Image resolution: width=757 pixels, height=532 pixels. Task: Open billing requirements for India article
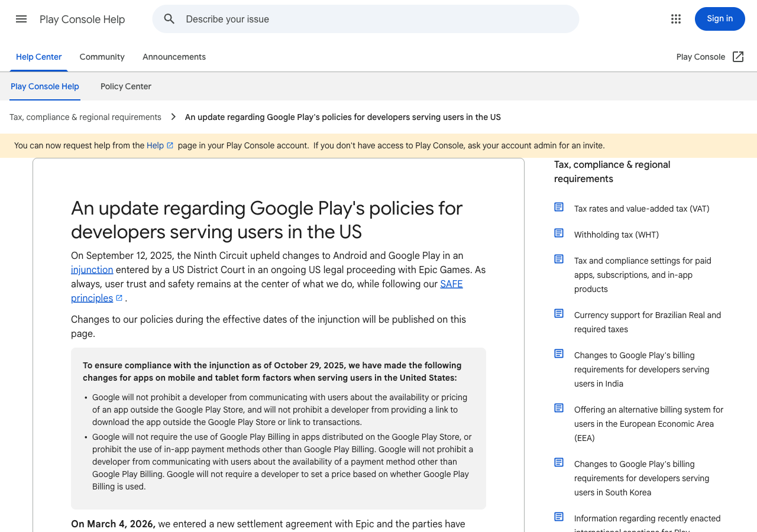642,369
